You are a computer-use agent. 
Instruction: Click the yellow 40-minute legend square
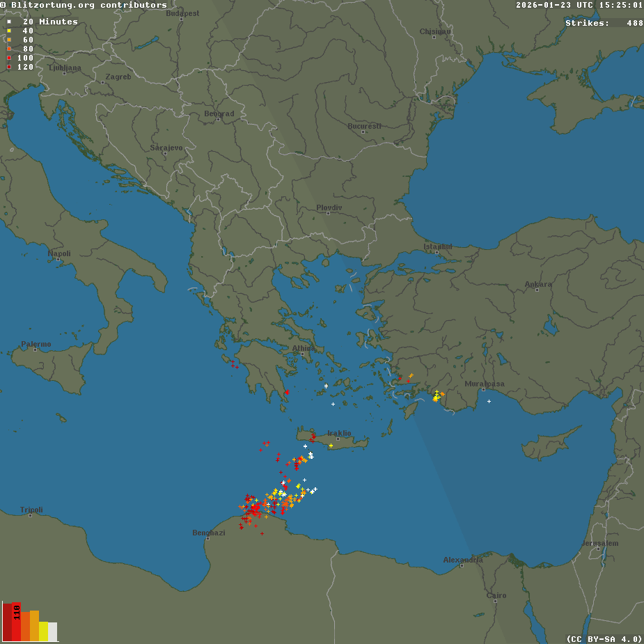tap(9, 31)
